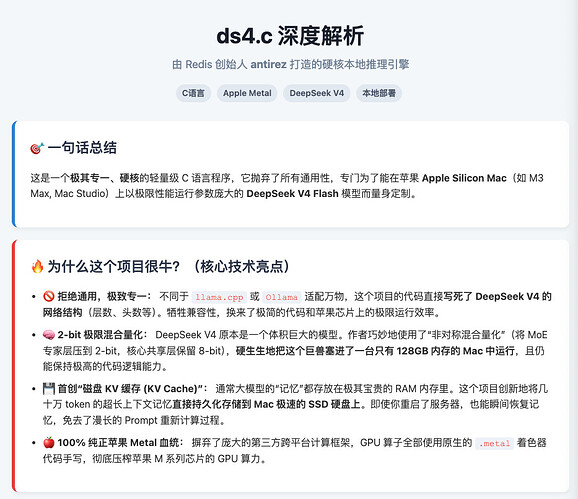Click the target emoji beside 一句话总结
The height and width of the screenshot is (499, 578).
[x=37, y=148]
